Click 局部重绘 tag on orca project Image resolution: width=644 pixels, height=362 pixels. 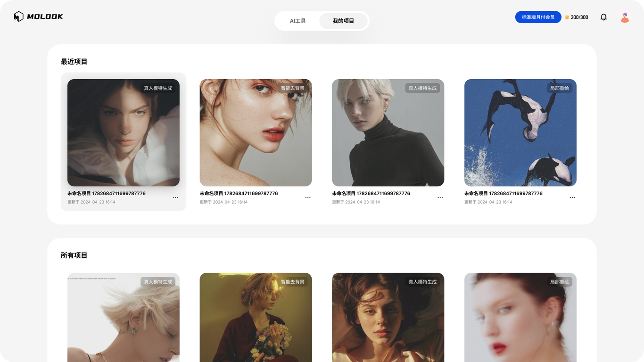click(x=560, y=88)
